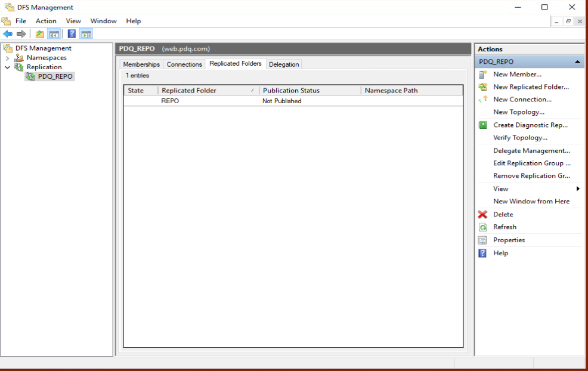The width and height of the screenshot is (588, 371).
Task: Open the Window menu
Action: coord(103,21)
